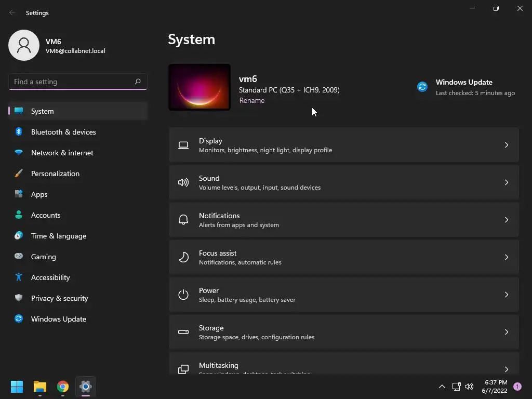
Task: Expand Notifications settings chevron
Action: coord(506,220)
